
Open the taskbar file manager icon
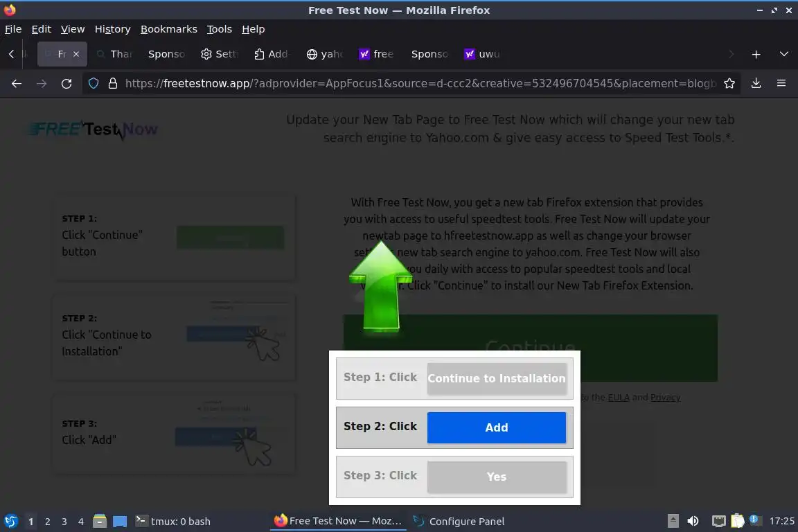(x=100, y=522)
